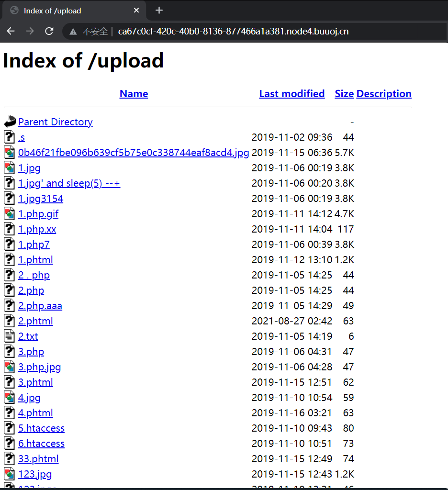Reload the page with the refresh icon
The image size is (448, 490).
(x=49, y=31)
